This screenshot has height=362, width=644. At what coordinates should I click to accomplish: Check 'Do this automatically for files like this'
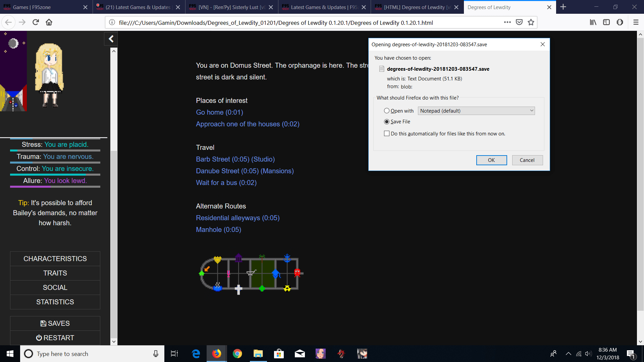tap(387, 134)
